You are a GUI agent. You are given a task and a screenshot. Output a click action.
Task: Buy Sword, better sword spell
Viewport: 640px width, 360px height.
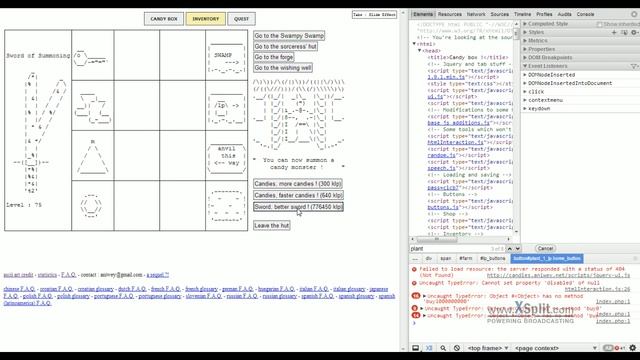pos(298,207)
